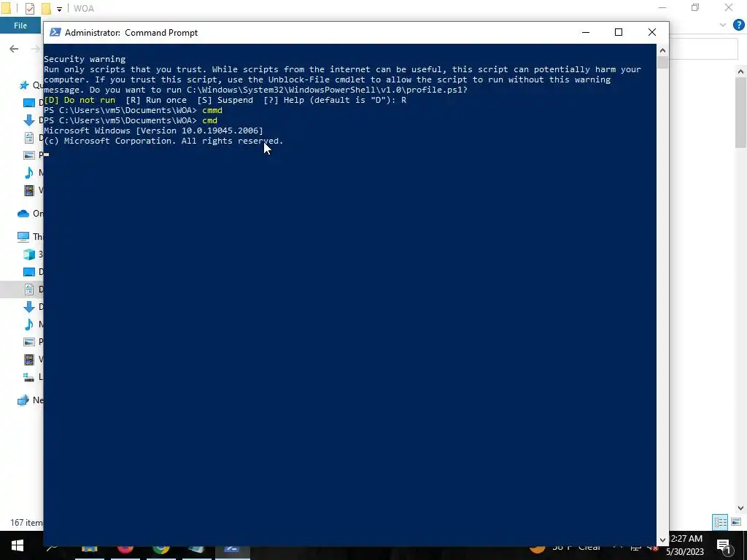Click the 'WOA' title in Explorer title bar
This screenshot has height=560, width=747.
pyautogui.click(x=84, y=9)
